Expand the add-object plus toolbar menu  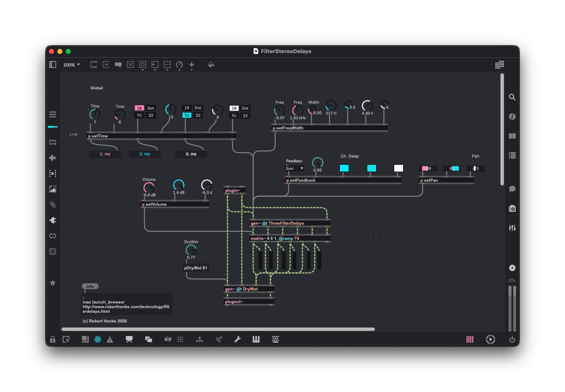click(191, 65)
